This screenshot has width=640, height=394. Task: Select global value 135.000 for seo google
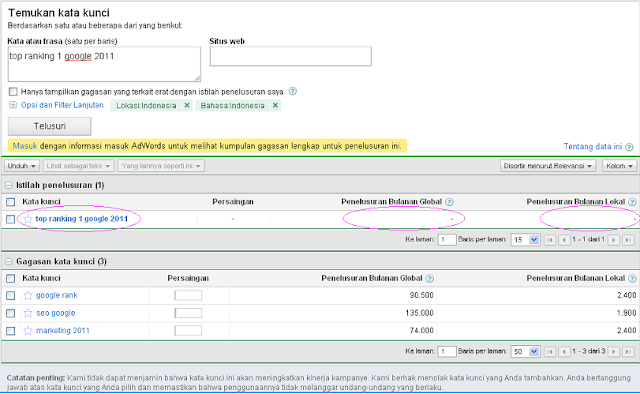pyautogui.click(x=419, y=313)
